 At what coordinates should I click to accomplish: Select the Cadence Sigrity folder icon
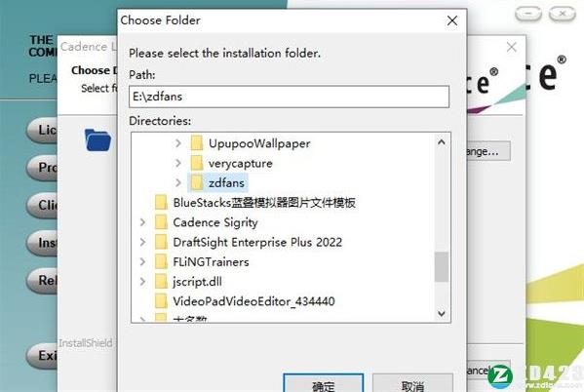(x=161, y=222)
